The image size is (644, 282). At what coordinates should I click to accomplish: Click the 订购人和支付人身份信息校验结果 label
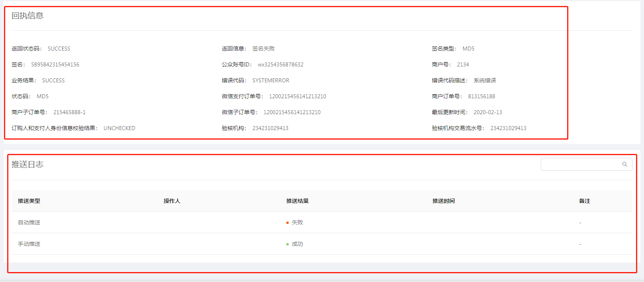pos(54,128)
